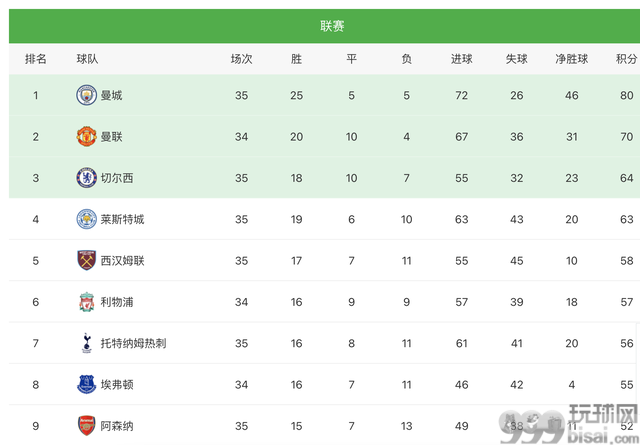
Task: Click the West Ham United club crest
Action: [87, 260]
